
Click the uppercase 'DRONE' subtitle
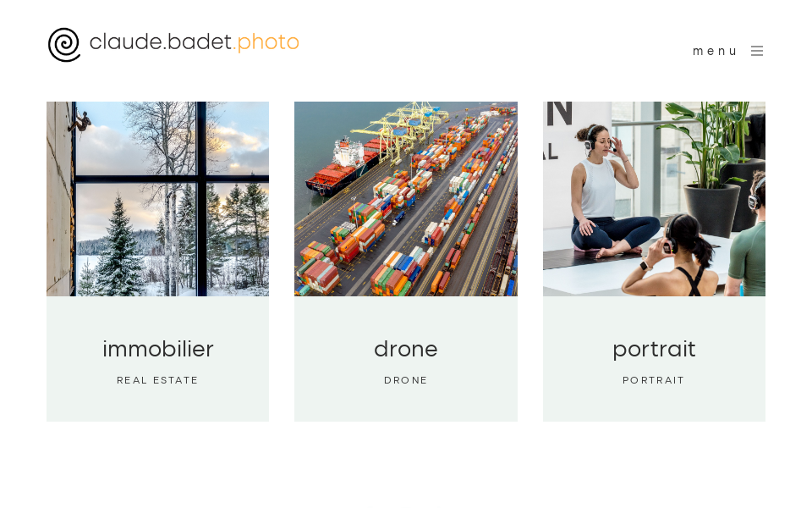(406, 380)
